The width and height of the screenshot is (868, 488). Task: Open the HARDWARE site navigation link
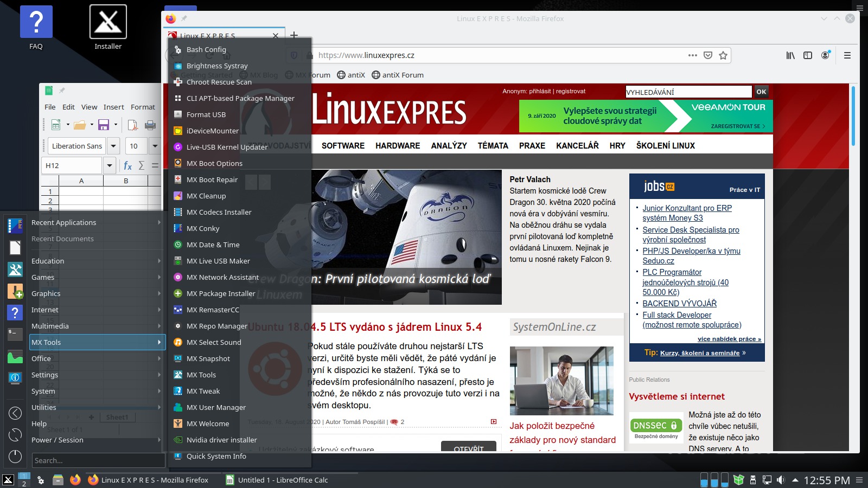[398, 145]
